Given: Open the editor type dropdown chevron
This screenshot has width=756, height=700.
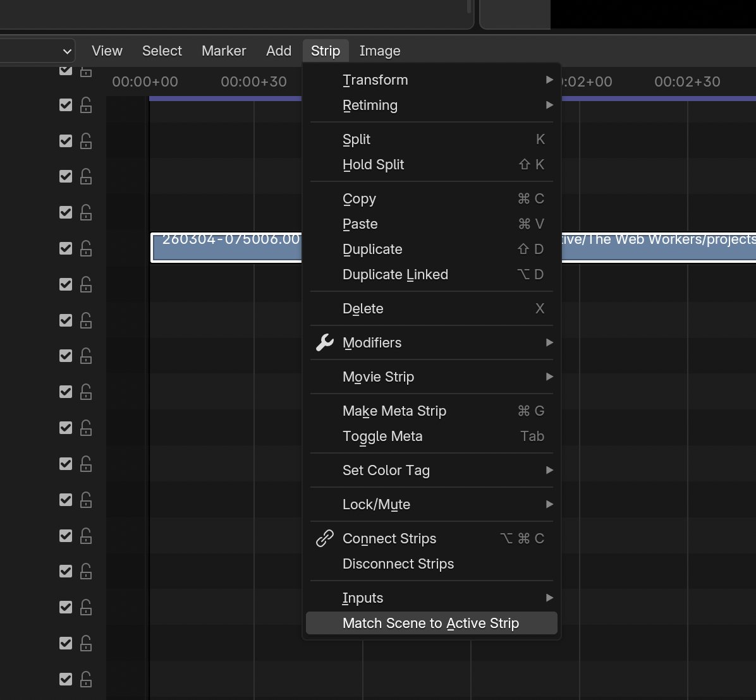Looking at the screenshot, I should 68,51.
